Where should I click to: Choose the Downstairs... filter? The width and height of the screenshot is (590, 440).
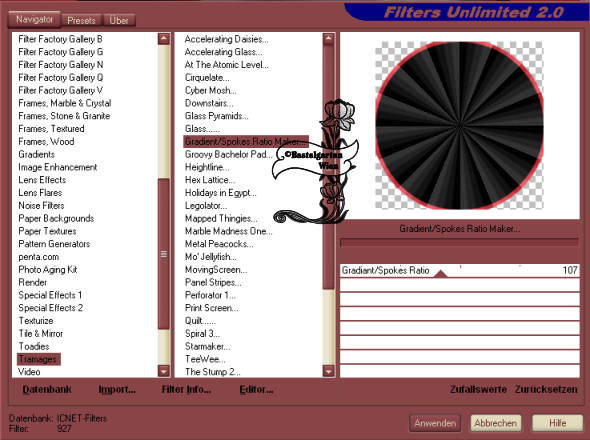coord(209,103)
